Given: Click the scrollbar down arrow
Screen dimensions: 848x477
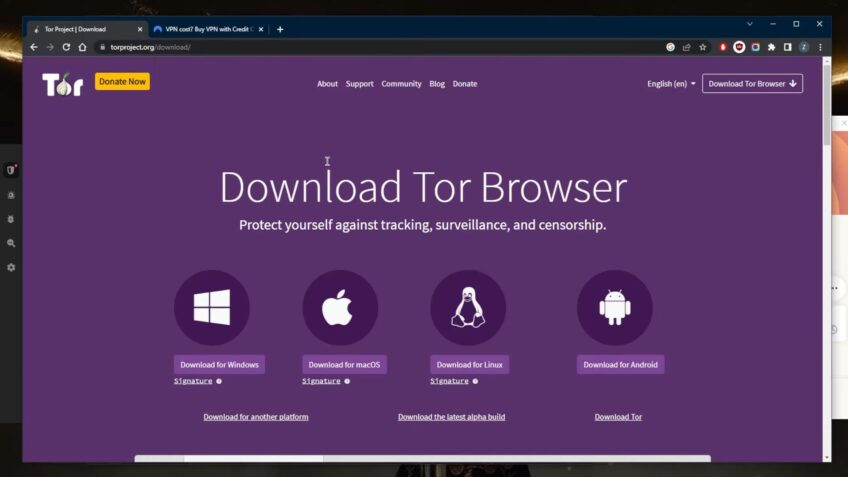Looking at the screenshot, I should pos(826,458).
